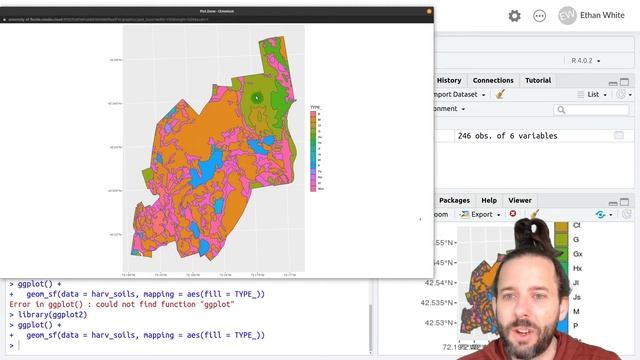Minimize the Environment pane
Screen dimensions: 640x360
pyautogui.click(x=613, y=83)
